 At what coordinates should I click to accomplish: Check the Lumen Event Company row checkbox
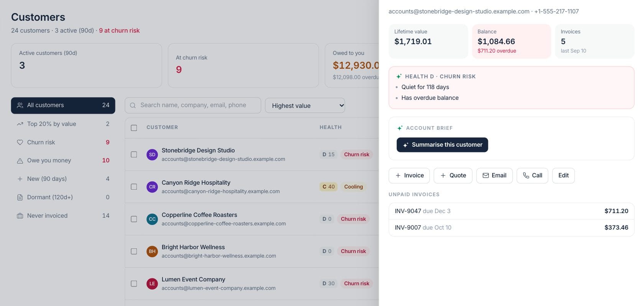click(134, 283)
